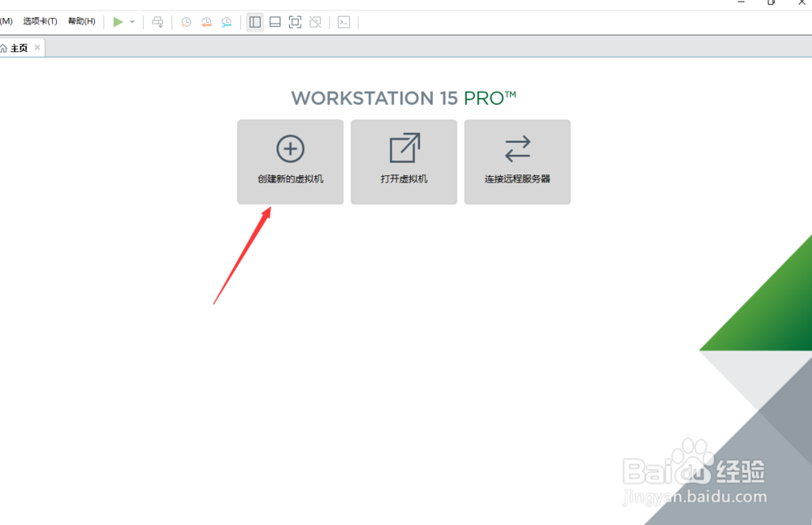The width and height of the screenshot is (812, 525).
Task: Click the 创建新的虚拟机 tile
Action: 290,162
